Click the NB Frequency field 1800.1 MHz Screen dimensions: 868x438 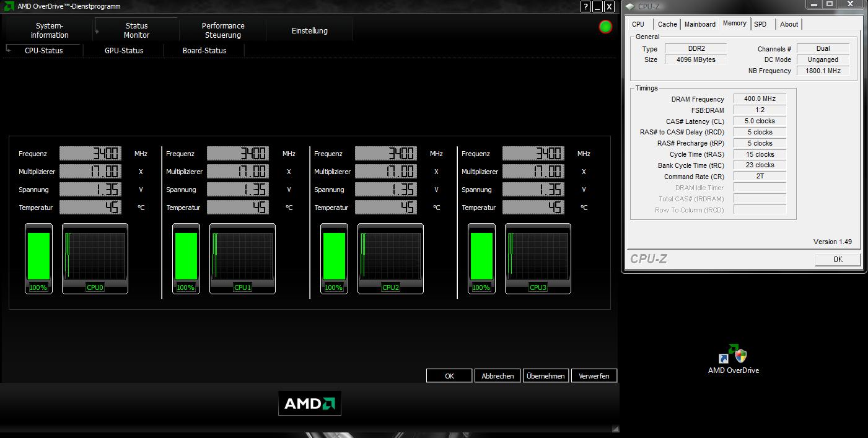point(823,71)
